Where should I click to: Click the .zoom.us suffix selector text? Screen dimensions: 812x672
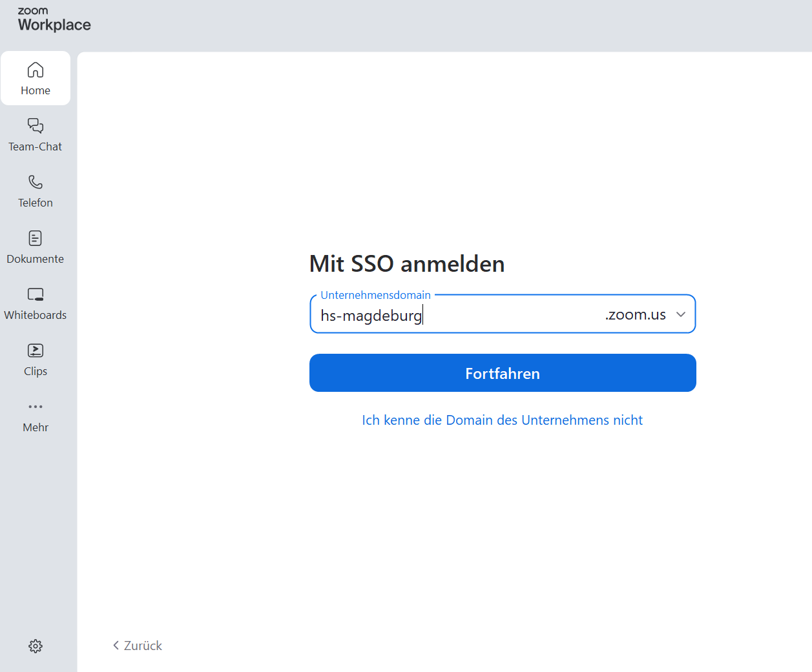click(x=636, y=314)
